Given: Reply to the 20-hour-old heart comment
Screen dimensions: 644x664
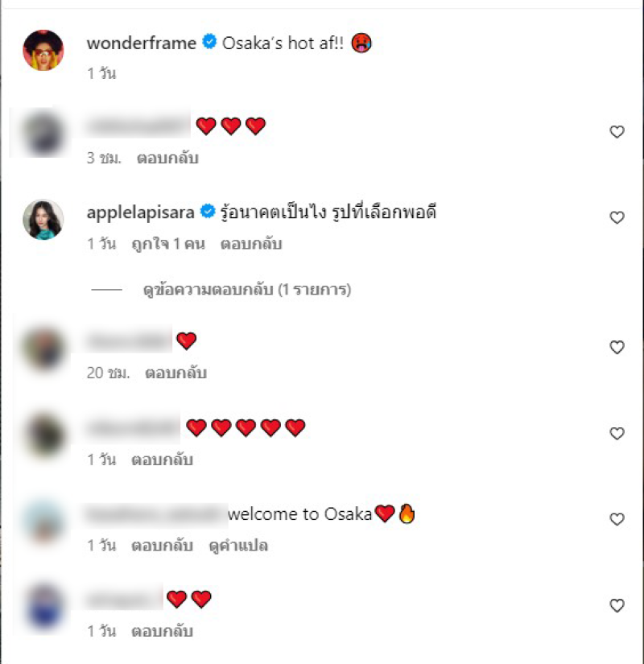Looking at the screenshot, I should click(175, 373).
